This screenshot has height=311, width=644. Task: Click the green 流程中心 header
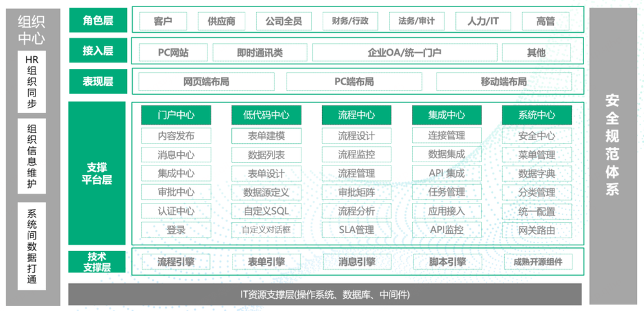[x=356, y=115]
